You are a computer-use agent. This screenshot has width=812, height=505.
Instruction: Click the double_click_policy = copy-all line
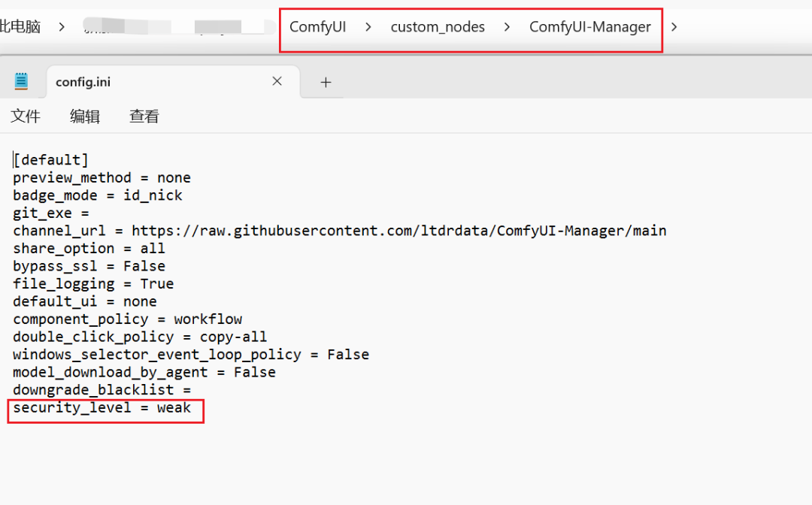click(140, 337)
